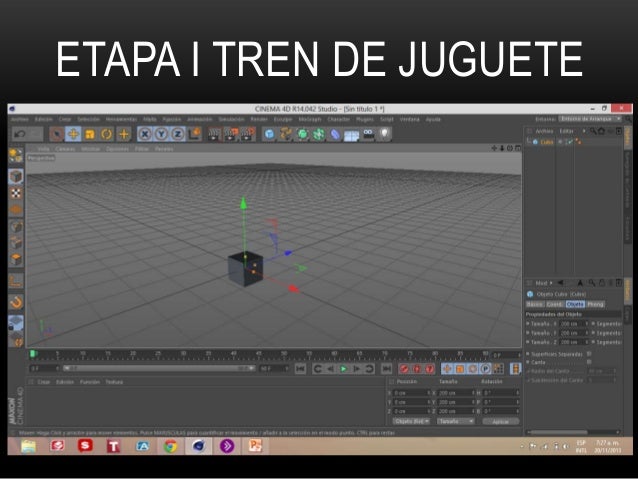
Task: Open the Archivo menu in menu bar
Action: (x=20, y=119)
